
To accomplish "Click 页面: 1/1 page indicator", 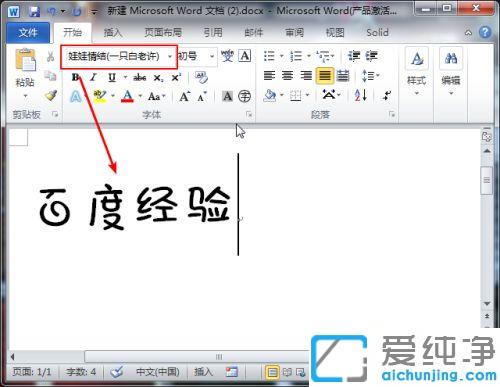I will (32, 372).
